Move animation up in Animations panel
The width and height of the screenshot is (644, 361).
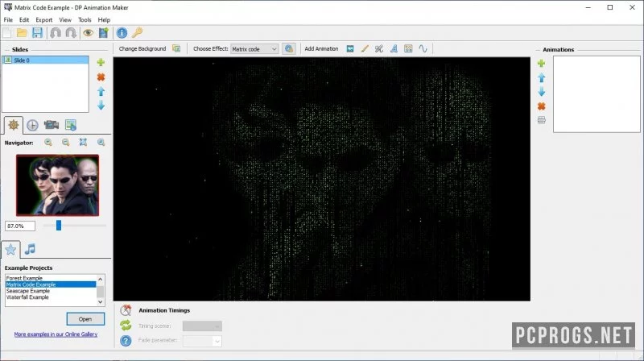pyautogui.click(x=542, y=77)
